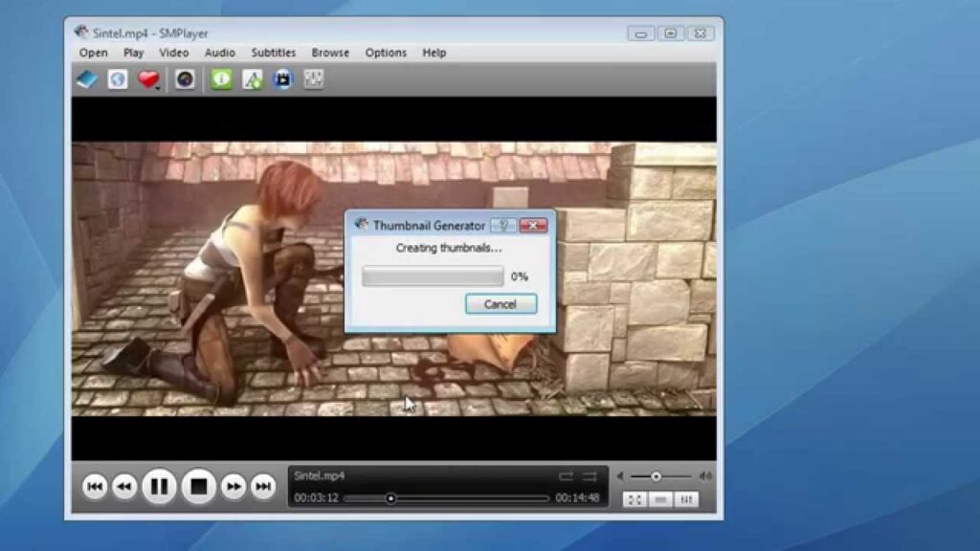The width and height of the screenshot is (980, 551).
Task: Fast forward the video
Action: pyautogui.click(x=234, y=487)
